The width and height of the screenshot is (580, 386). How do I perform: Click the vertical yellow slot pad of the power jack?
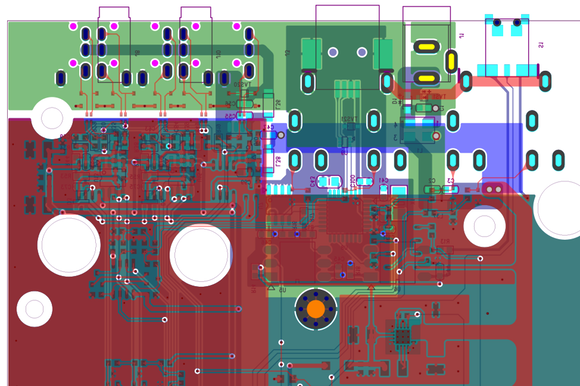point(451,61)
